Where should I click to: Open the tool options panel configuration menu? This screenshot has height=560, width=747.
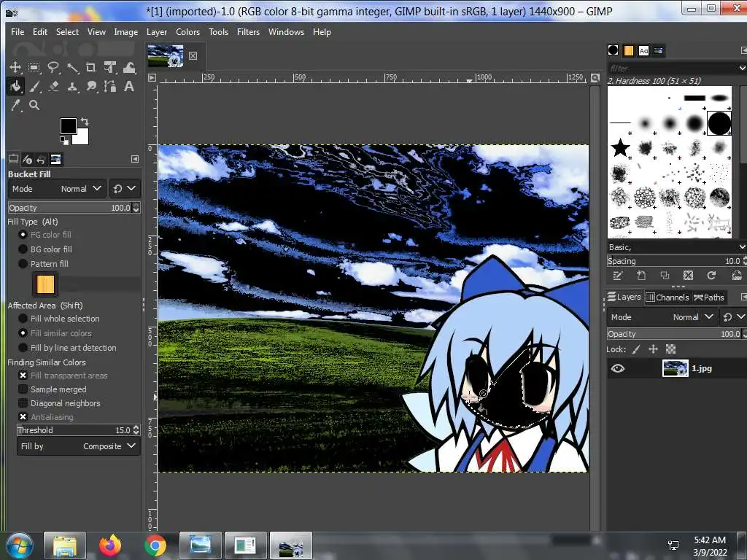pyautogui.click(x=135, y=159)
